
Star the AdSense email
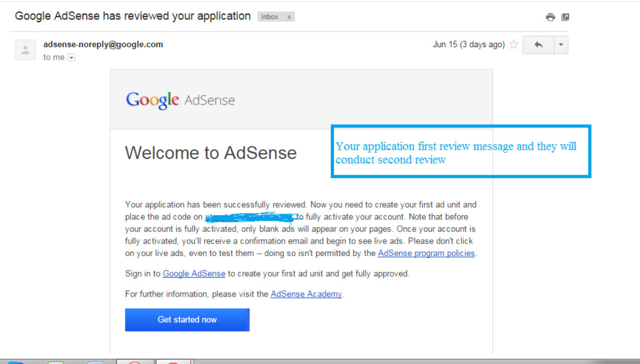(x=513, y=45)
